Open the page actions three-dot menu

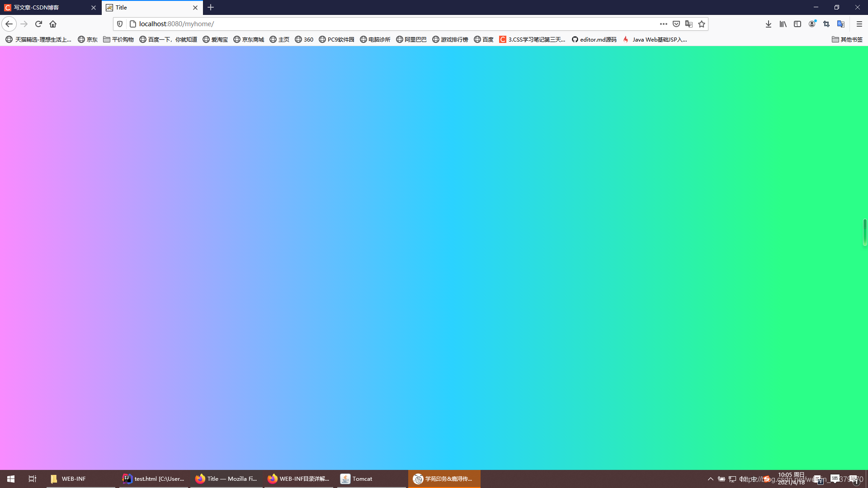click(663, 24)
